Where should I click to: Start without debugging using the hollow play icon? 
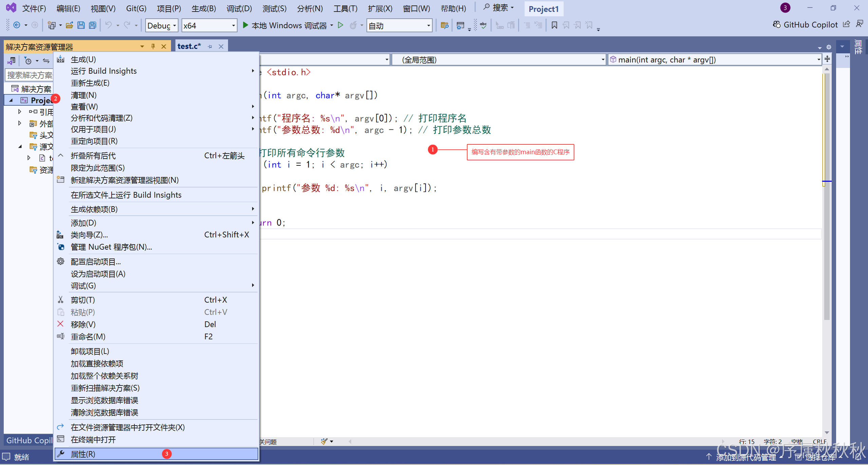pos(341,25)
